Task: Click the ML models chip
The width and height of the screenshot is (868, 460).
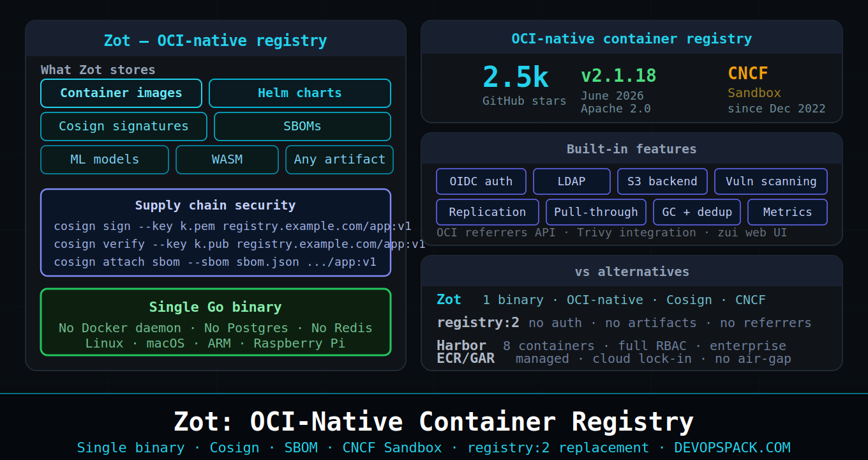Action: point(105,160)
